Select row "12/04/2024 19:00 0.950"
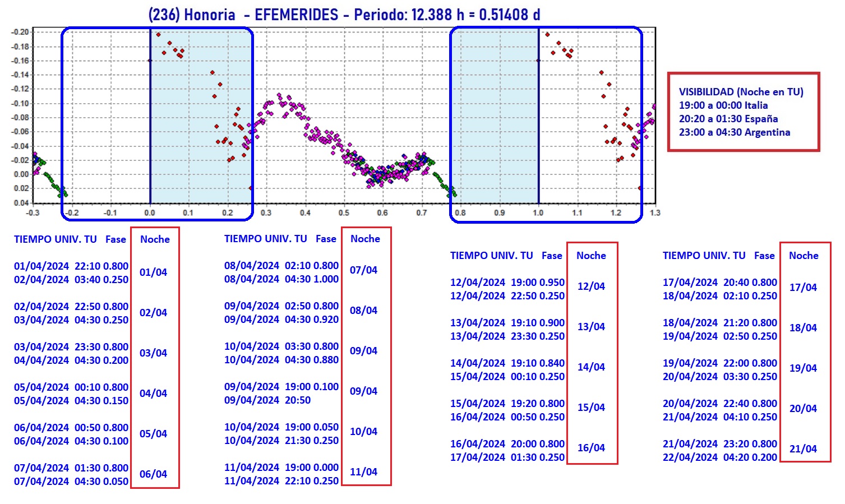Image resolution: width=845 pixels, height=504 pixels. 507,282
